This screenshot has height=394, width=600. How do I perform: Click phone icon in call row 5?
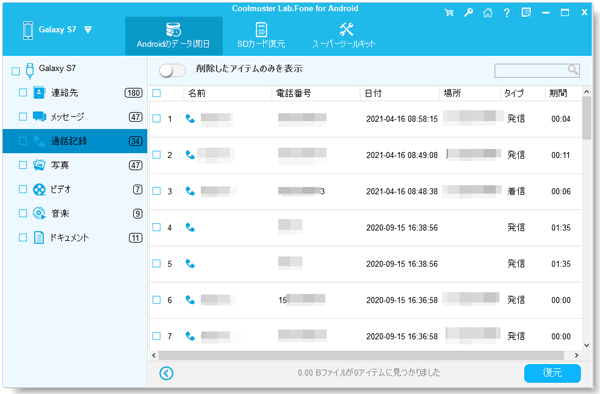click(x=190, y=264)
